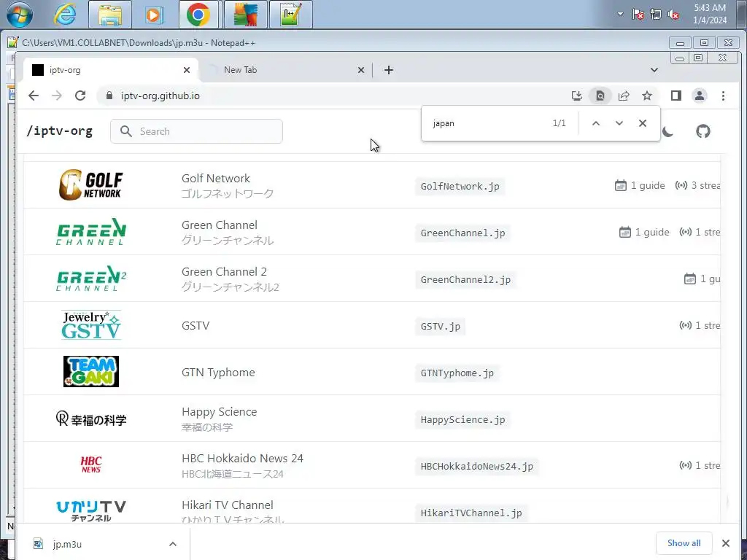Click the muted volume tray icon
This screenshot has height=560, width=747.
click(x=673, y=15)
